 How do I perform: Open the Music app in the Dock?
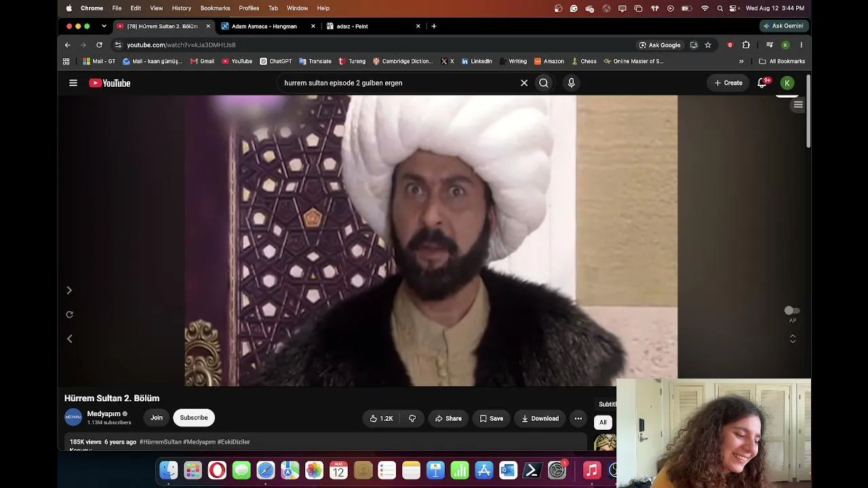coord(592,470)
